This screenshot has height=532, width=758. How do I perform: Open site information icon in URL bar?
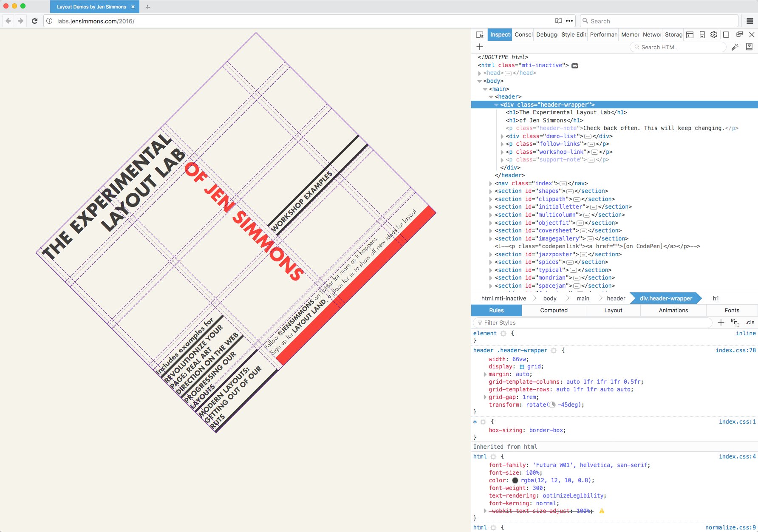[x=49, y=21]
